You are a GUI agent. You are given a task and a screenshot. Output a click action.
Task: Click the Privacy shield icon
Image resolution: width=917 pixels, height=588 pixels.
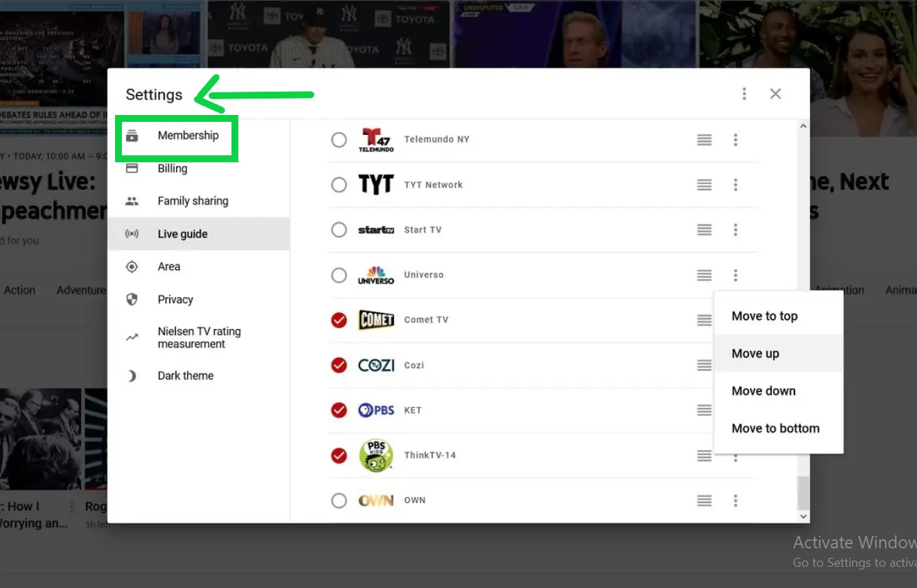(x=132, y=300)
